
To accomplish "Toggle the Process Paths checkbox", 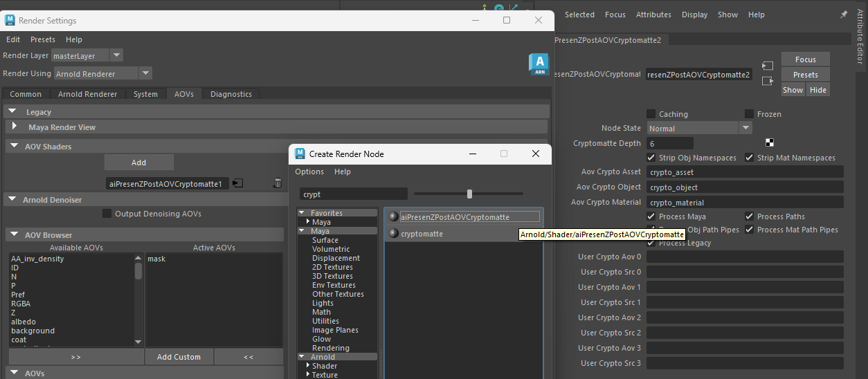I will 749,216.
